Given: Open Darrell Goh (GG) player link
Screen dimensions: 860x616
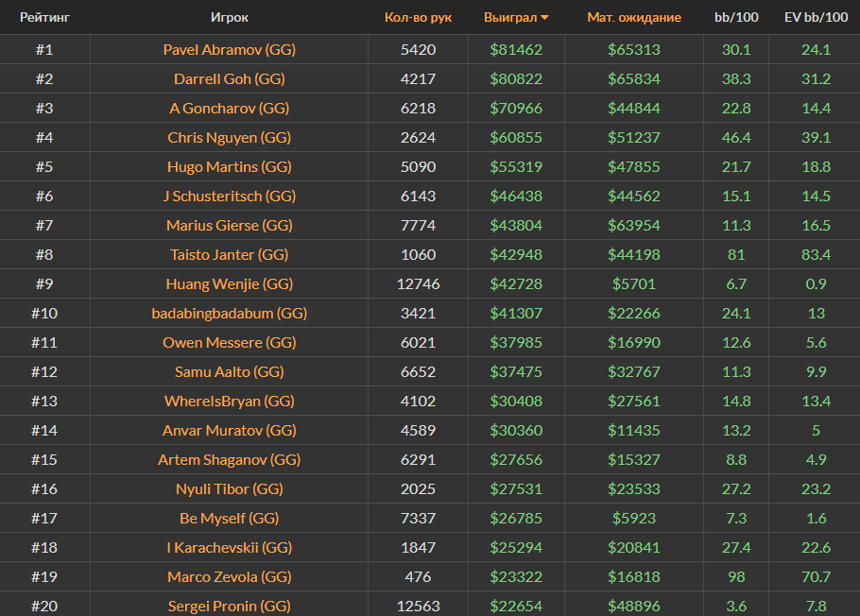Looking at the screenshot, I should (229, 78).
